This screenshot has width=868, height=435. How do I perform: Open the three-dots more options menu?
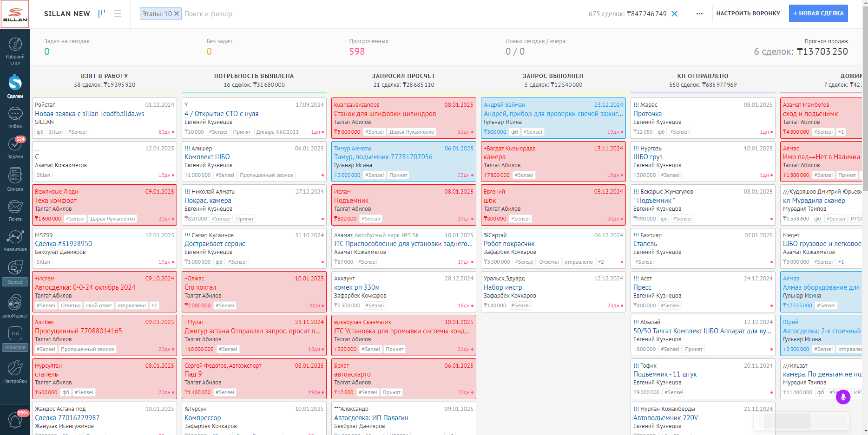point(699,14)
